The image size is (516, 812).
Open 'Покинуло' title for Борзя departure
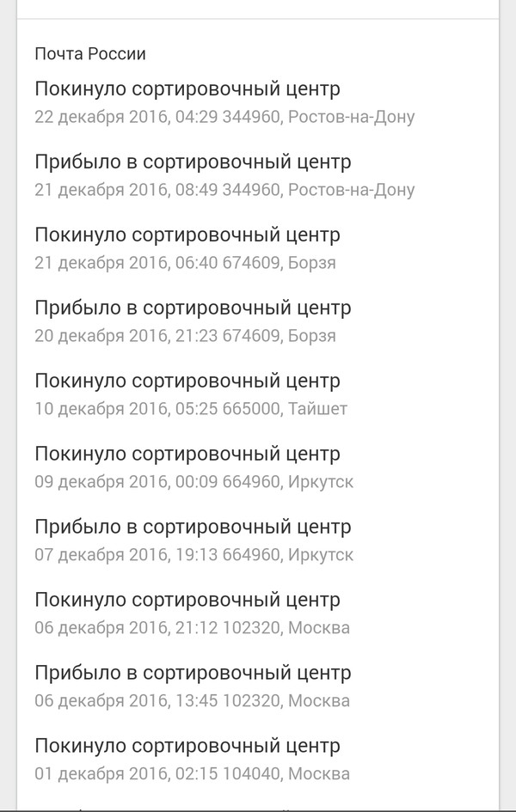187,235
